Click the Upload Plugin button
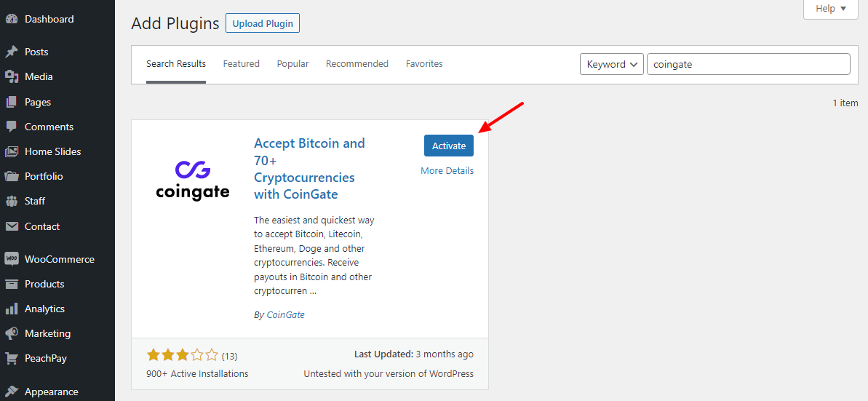868x401 pixels. (262, 23)
